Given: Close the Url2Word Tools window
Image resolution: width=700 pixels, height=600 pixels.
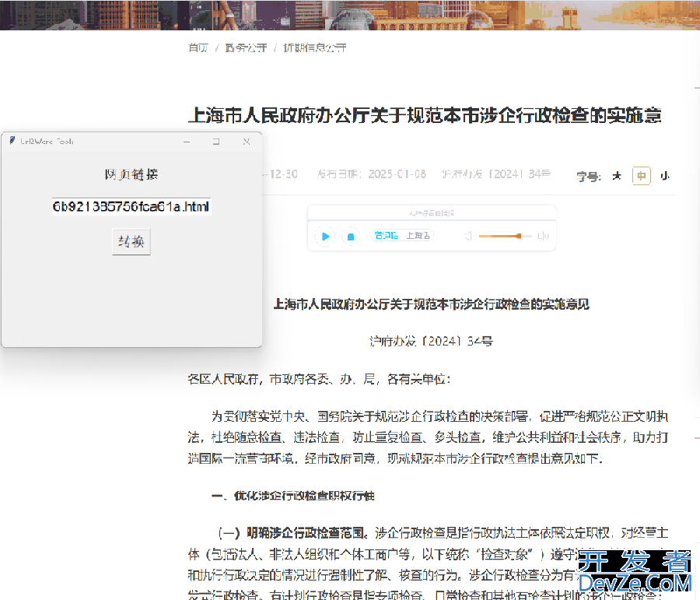Looking at the screenshot, I should pyautogui.click(x=246, y=142).
